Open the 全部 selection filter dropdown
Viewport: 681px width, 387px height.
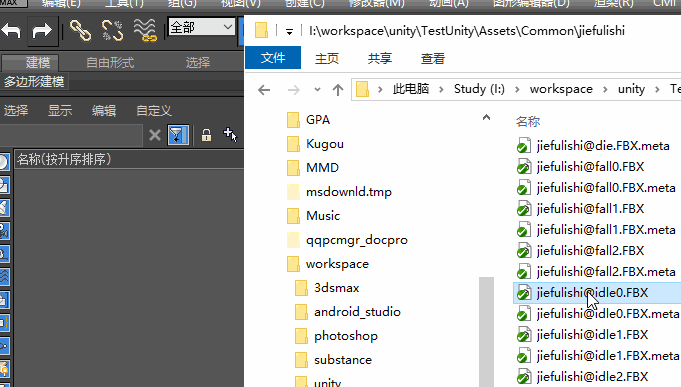click(202, 27)
